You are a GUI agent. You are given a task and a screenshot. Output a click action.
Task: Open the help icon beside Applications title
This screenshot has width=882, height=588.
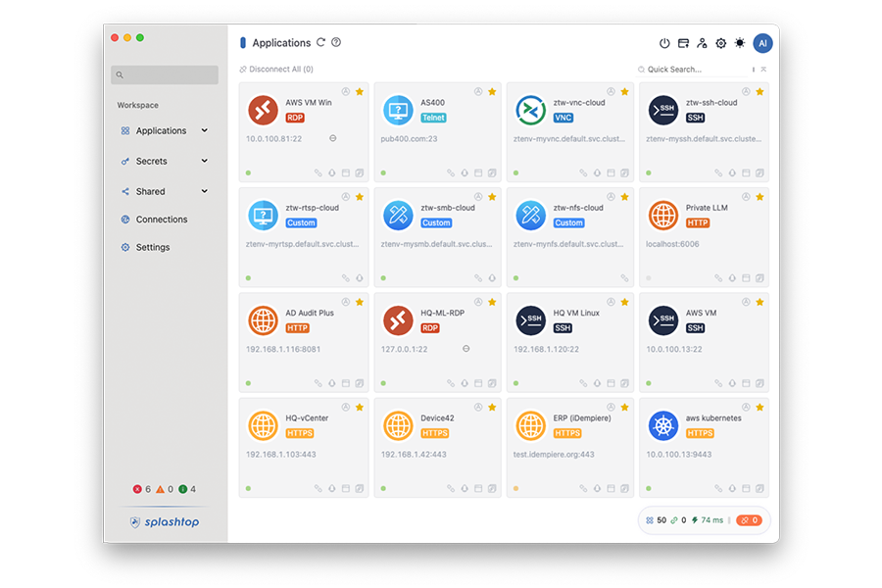(x=336, y=43)
